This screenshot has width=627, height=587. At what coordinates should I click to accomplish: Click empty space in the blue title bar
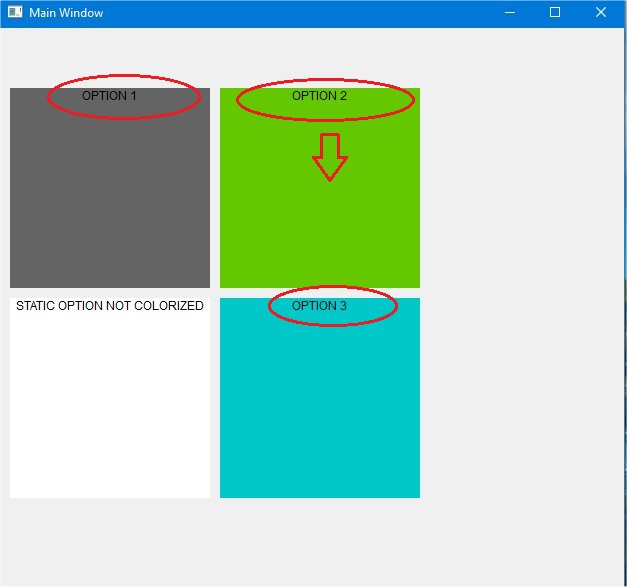tap(300, 13)
